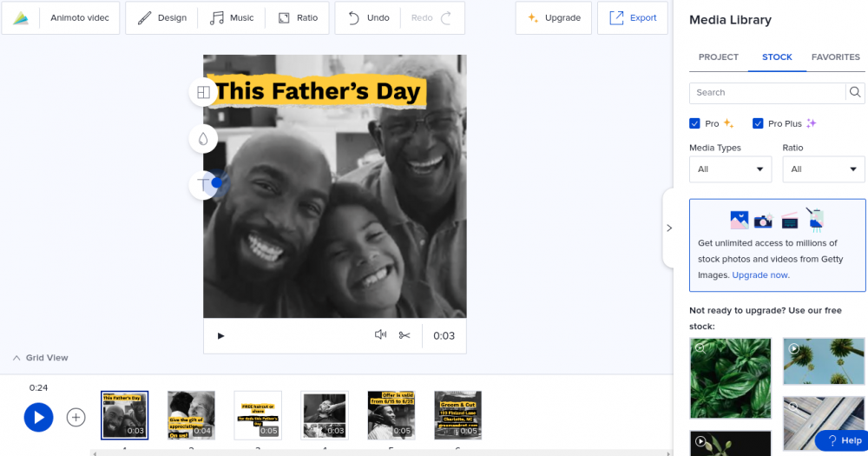
Task: Click the Export button
Action: [x=633, y=18]
